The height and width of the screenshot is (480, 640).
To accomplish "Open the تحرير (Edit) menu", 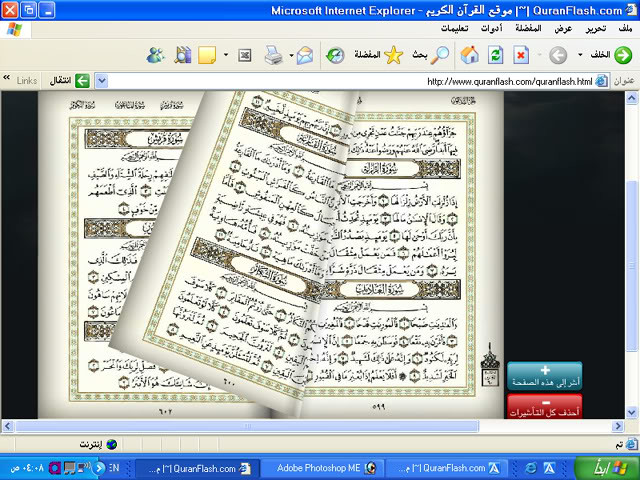I will pyautogui.click(x=596, y=29).
